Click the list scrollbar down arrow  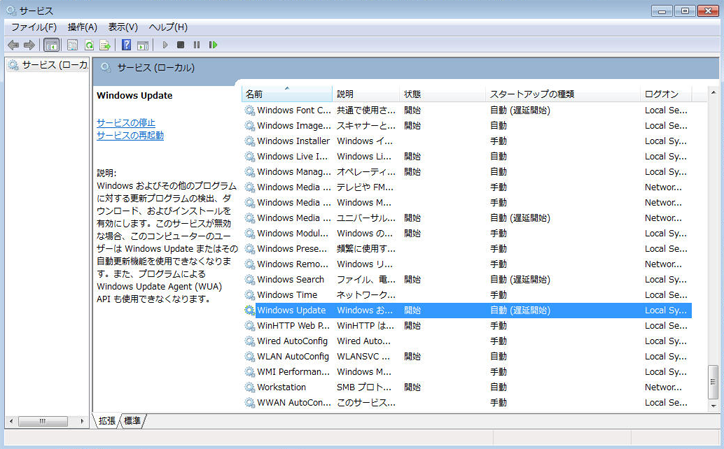coord(713,406)
